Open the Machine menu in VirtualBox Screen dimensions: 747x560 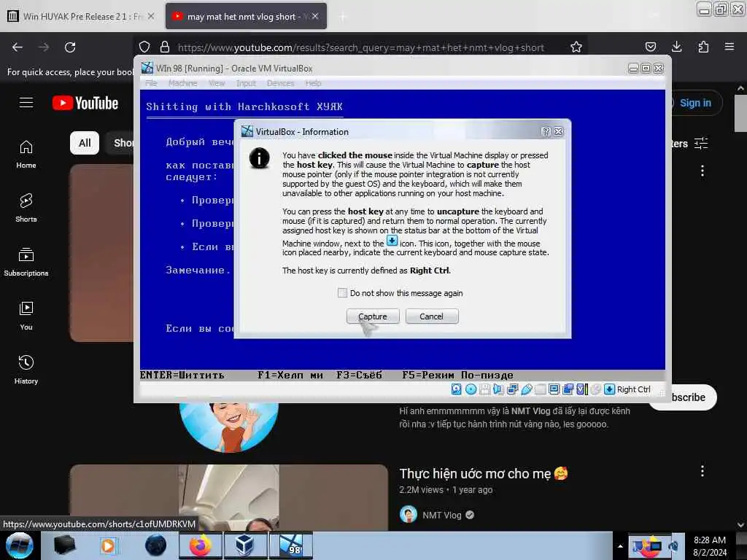182,83
